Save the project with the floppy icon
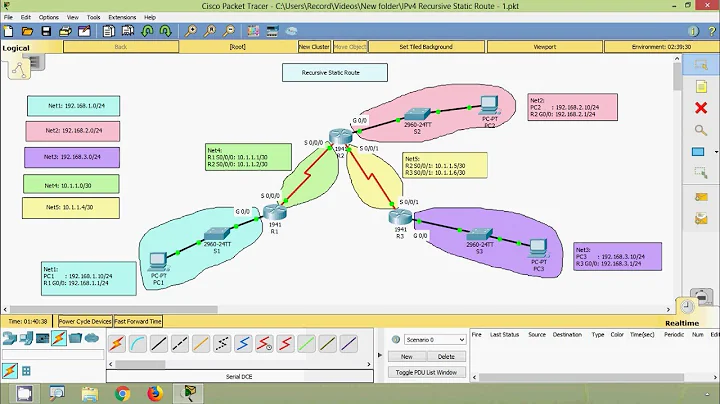The width and height of the screenshot is (720, 404). 46,31
